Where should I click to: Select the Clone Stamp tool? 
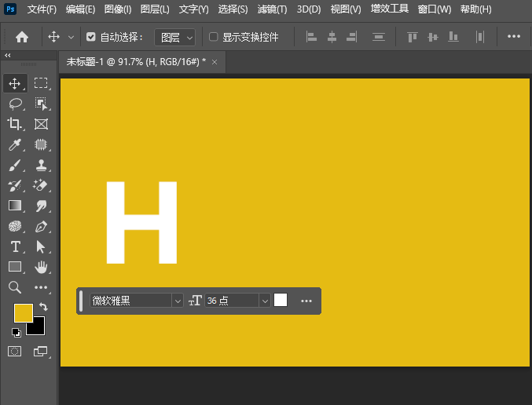pyautogui.click(x=41, y=166)
